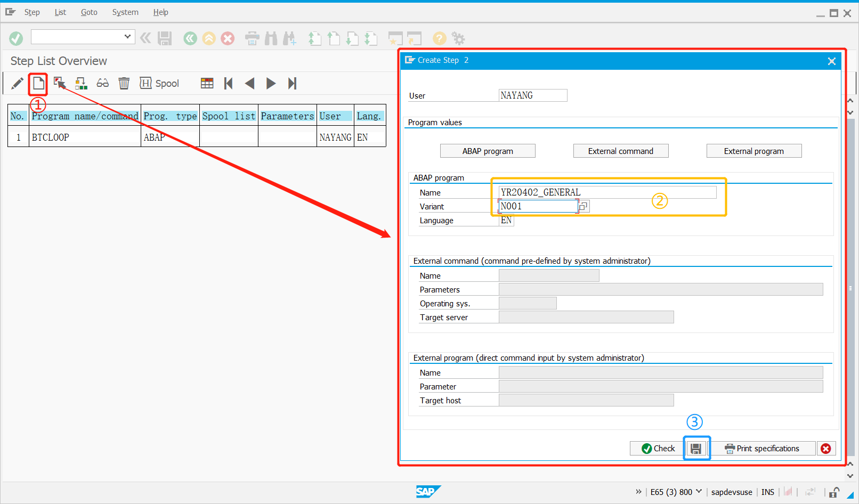Create a new step with the blank page icon
Screen dimensions: 859x504
(38, 83)
